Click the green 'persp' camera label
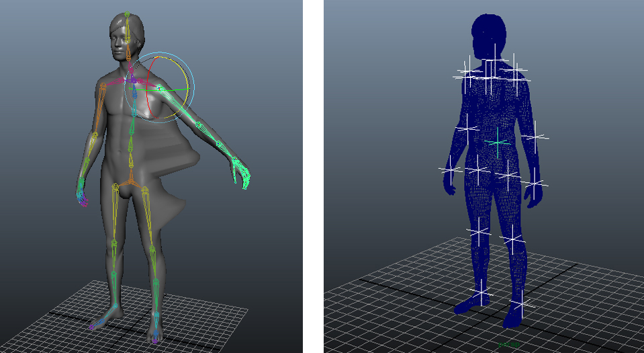Screen dimensions: 644x353 [508, 344]
